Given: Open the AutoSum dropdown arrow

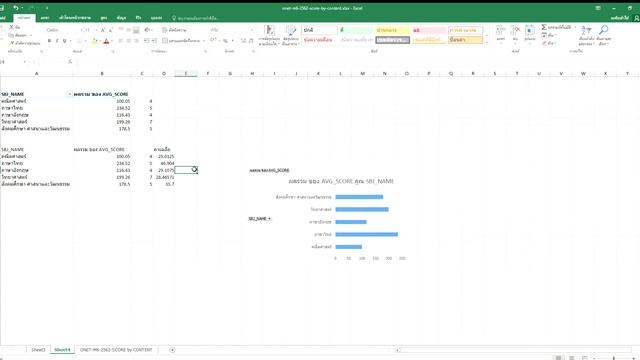Looking at the screenshot, I should pyautogui.click(x=575, y=27).
